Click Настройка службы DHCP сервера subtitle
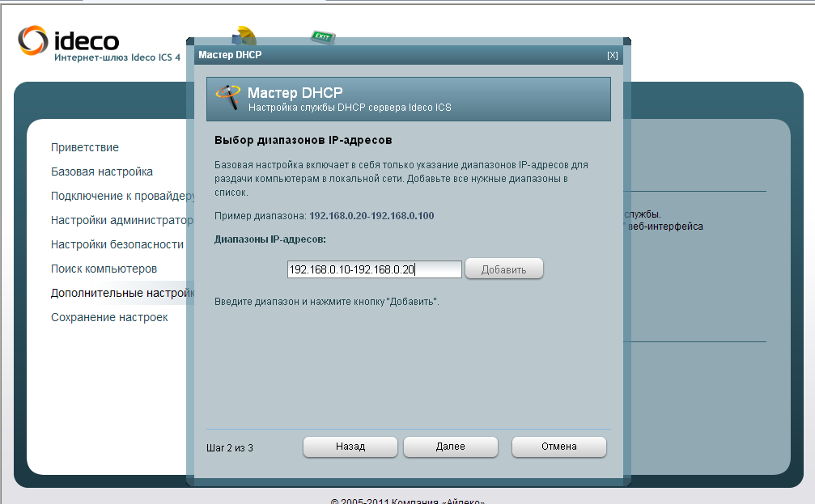815x504 pixels. pyautogui.click(x=350, y=108)
